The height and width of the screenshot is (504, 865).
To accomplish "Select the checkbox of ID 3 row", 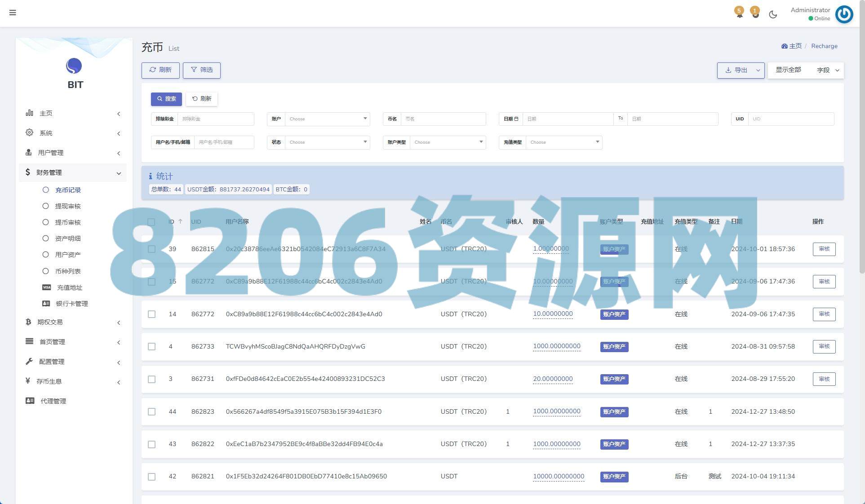I will (x=152, y=380).
